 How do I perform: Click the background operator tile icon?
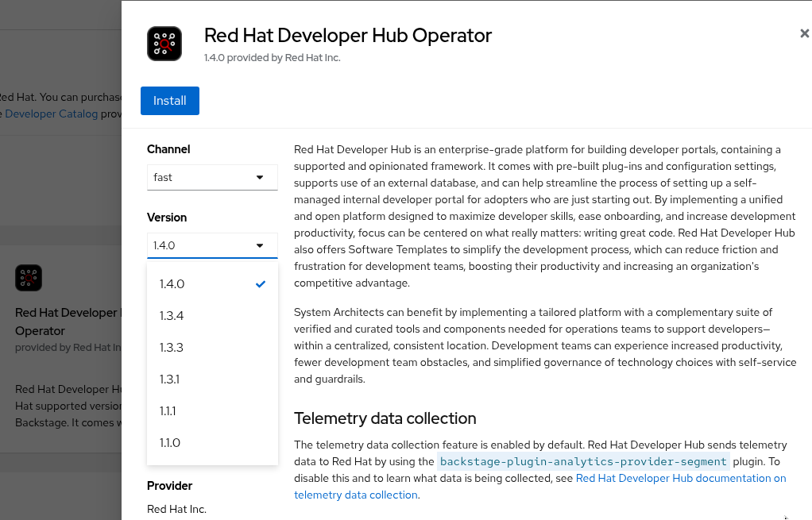tap(29, 278)
